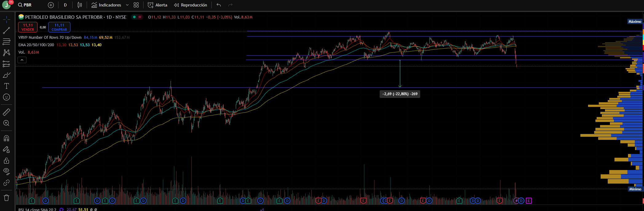Click the zoom in tool
Image resolution: width=644 pixels, height=211 pixels.
(x=6, y=123)
